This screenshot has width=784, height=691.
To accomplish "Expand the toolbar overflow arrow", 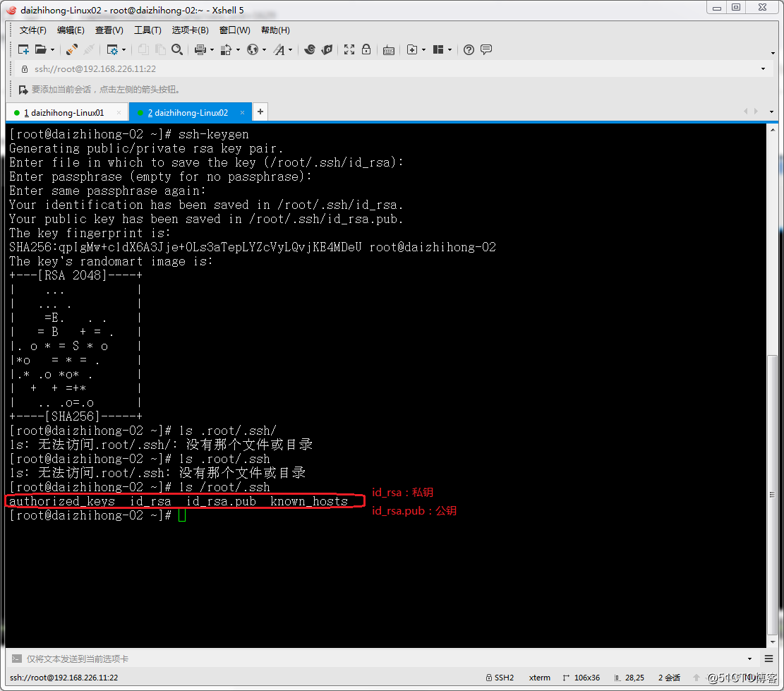I will (773, 53).
